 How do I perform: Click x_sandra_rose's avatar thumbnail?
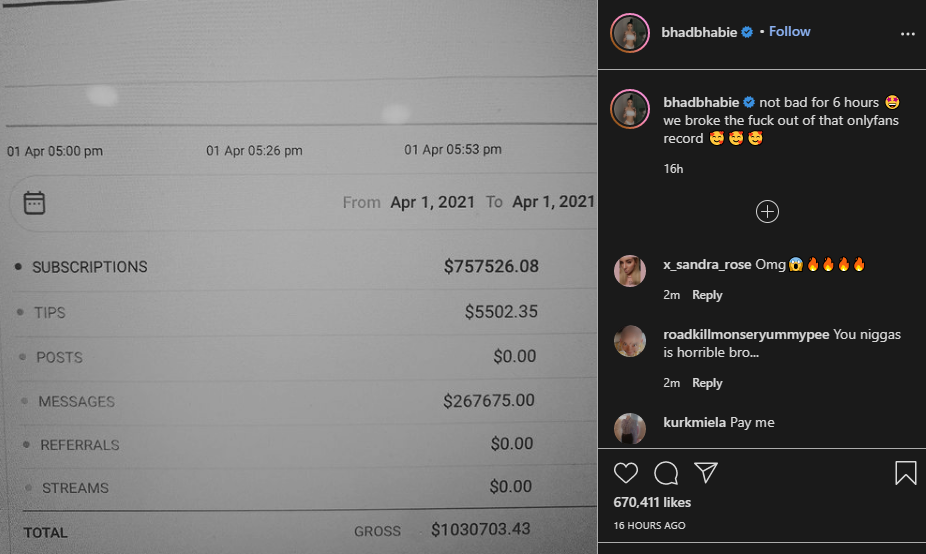pyautogui.click(x=630, y=271)
